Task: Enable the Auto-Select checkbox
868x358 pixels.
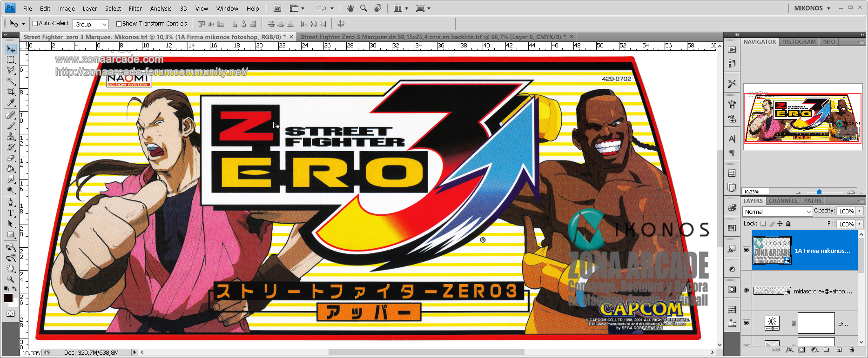Action: pos(35,24)
